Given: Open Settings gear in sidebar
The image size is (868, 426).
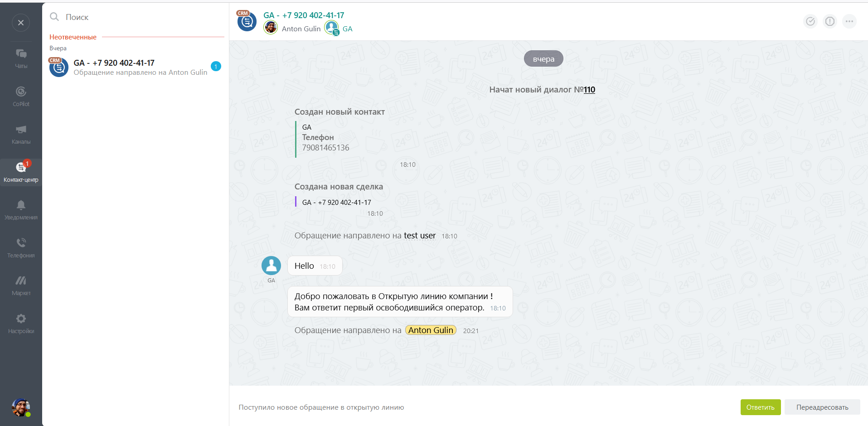Looking at the screenshot, I should click(21, 324).
